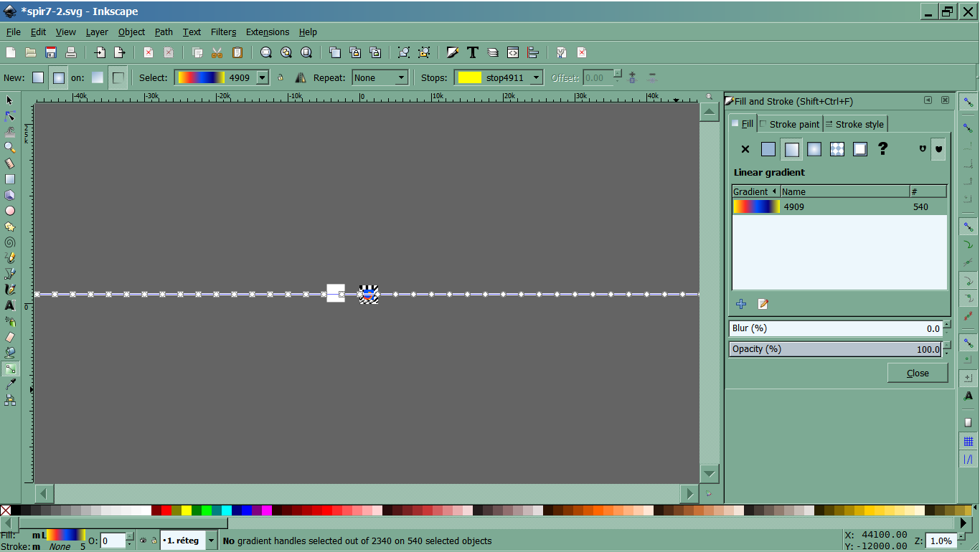This screenshot has height=552, width=980.
Task: Set fill to flat color
Action: click(768, 149)
